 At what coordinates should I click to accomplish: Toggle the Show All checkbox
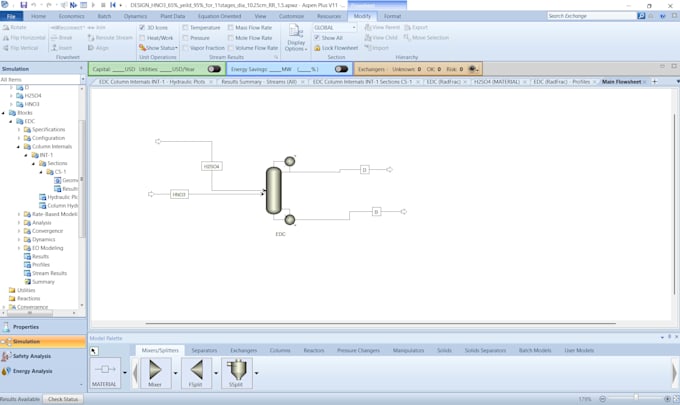317,38
